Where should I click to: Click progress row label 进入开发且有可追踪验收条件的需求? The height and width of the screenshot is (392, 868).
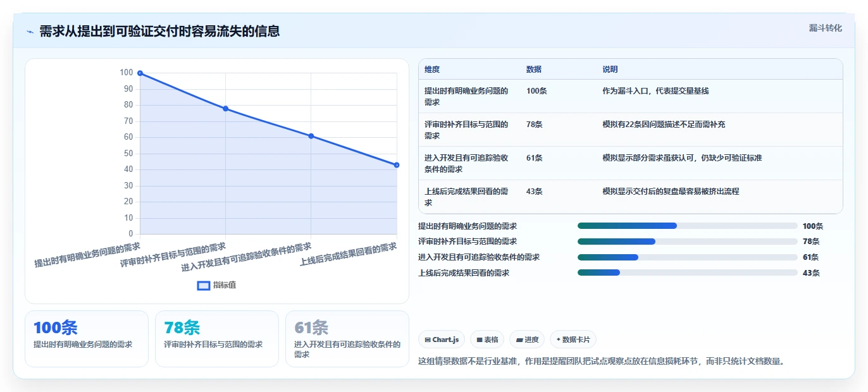(x=479, y=257)
